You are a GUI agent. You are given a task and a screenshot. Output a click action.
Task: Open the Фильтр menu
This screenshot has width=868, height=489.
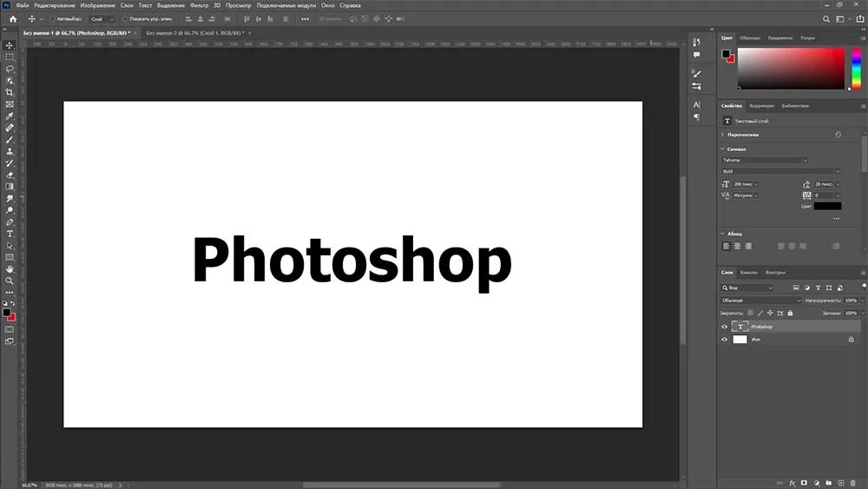(x=200, y=5)
